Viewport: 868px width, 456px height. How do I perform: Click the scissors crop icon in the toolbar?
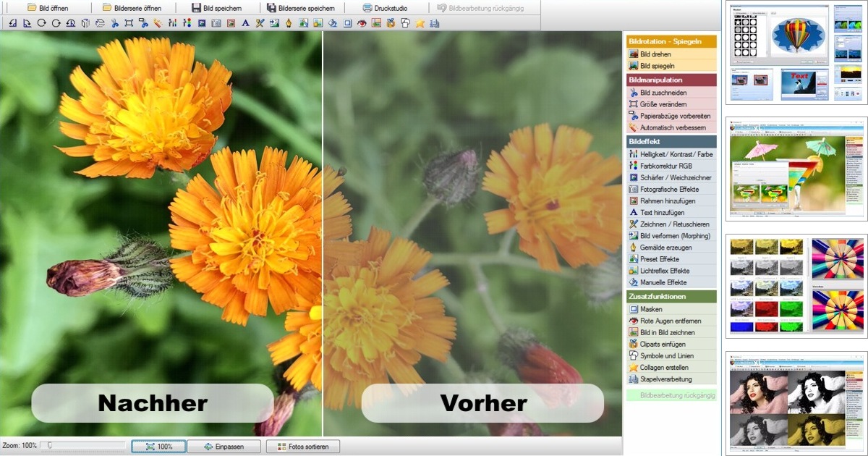[x=114, y=23]
